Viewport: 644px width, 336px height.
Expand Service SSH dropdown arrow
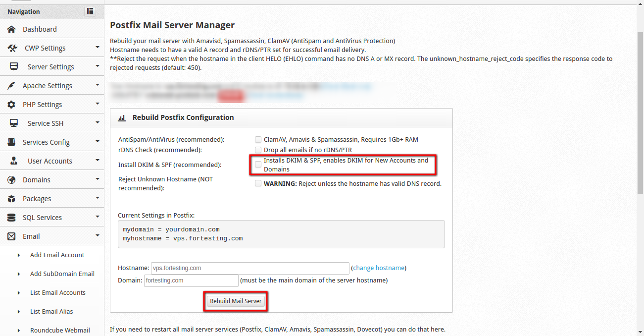(98, 123)
